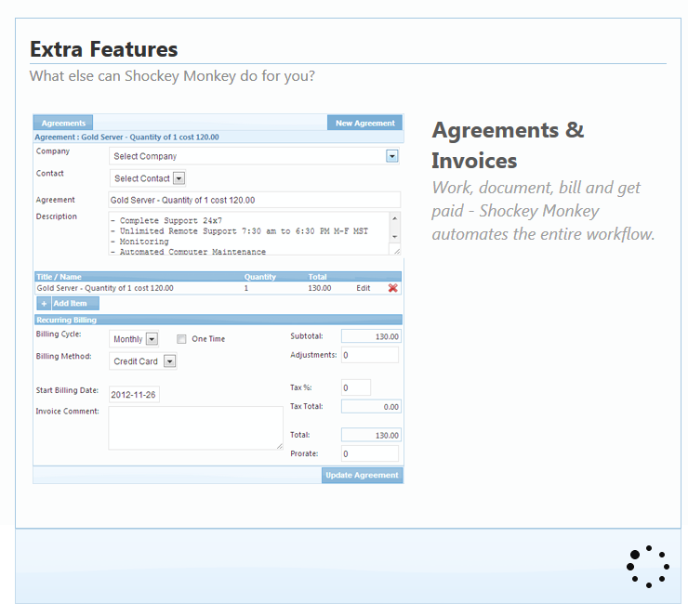The height and width of the screenshot is (616, 688).
Task: Click the Agreement name input field
Action: 254,200
